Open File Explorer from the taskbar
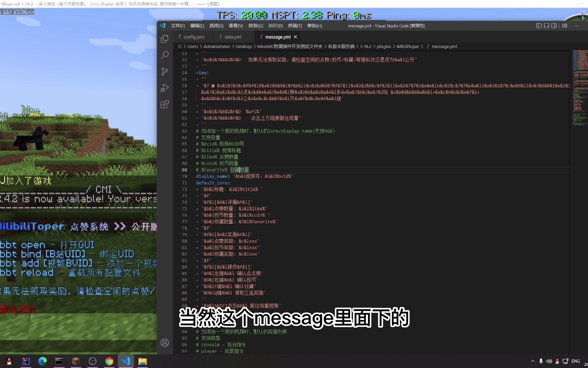 (142, 361)
